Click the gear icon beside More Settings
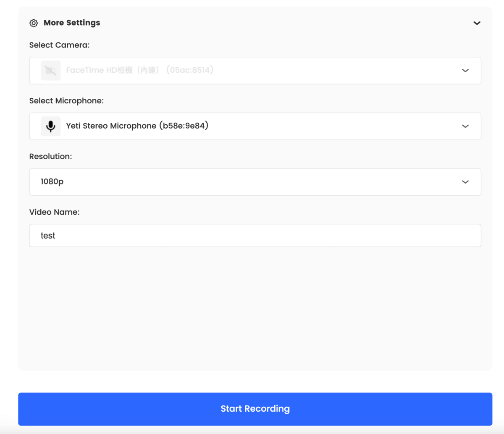Image resolution: width=504 pixels, height=434 pixels. (x=34, y=23)
